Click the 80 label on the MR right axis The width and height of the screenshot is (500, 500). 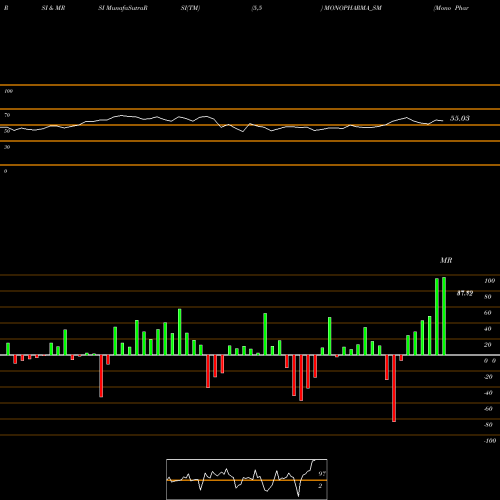coord(488,297)
